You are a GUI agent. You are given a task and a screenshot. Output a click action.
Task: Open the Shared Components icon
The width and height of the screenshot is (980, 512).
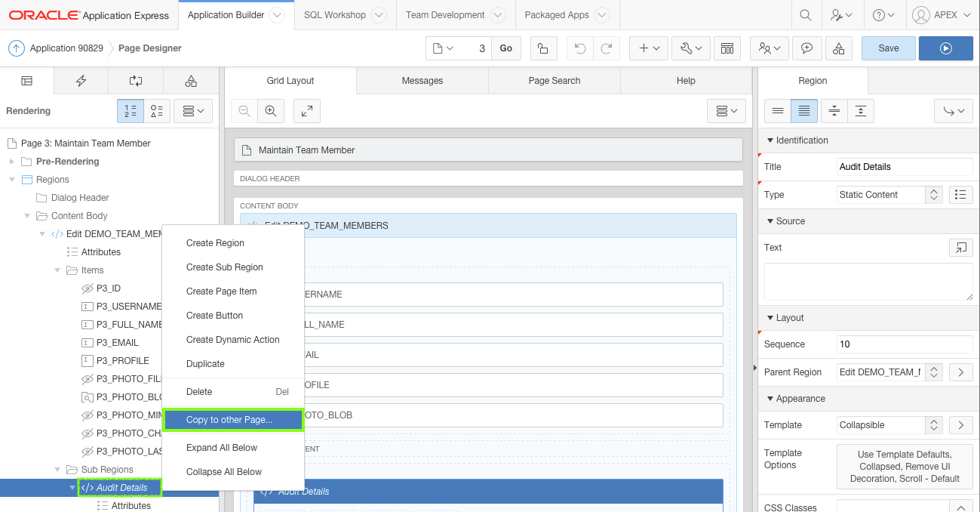point(840,48)
